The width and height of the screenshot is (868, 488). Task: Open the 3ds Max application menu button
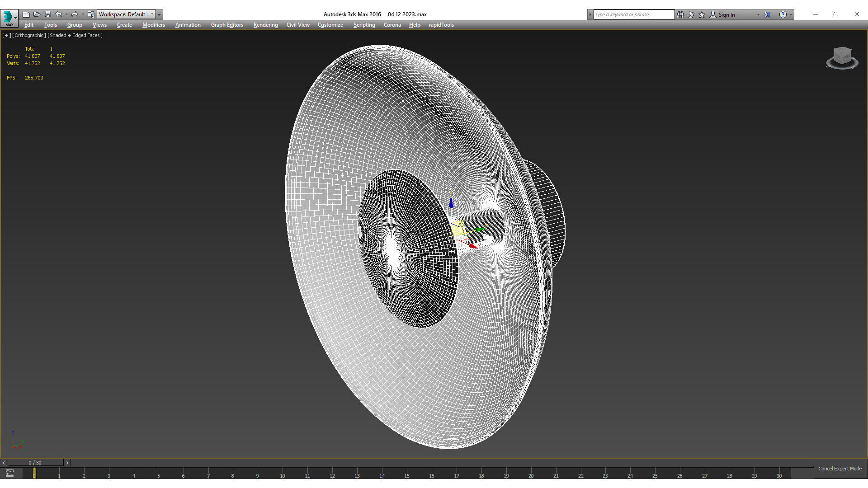point(9,18)
